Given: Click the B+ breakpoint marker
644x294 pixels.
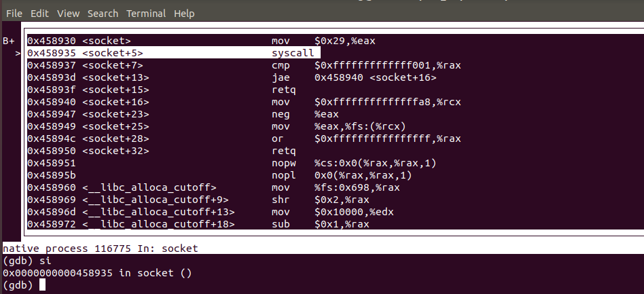Looking at the screenshot, I should coord(9,41).
